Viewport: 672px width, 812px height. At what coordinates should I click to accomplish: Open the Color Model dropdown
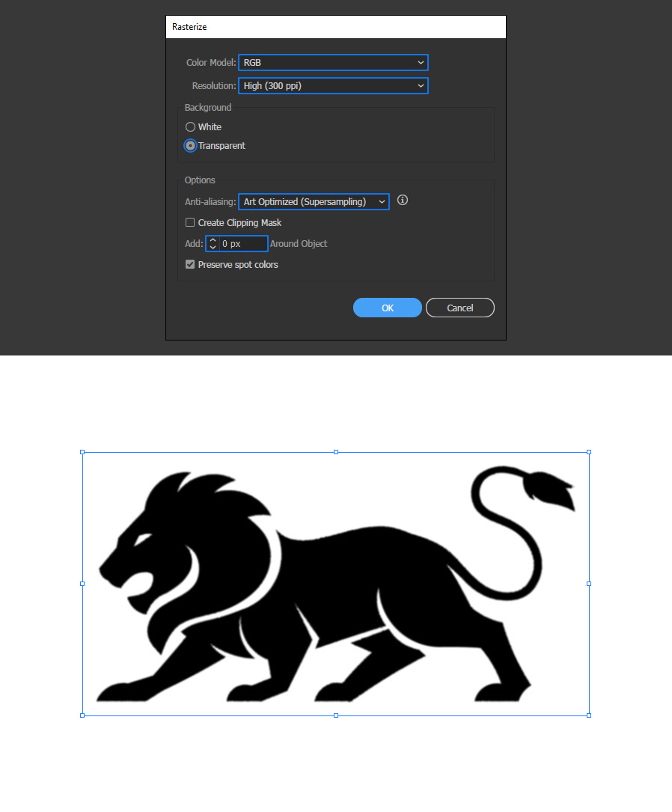333,63
